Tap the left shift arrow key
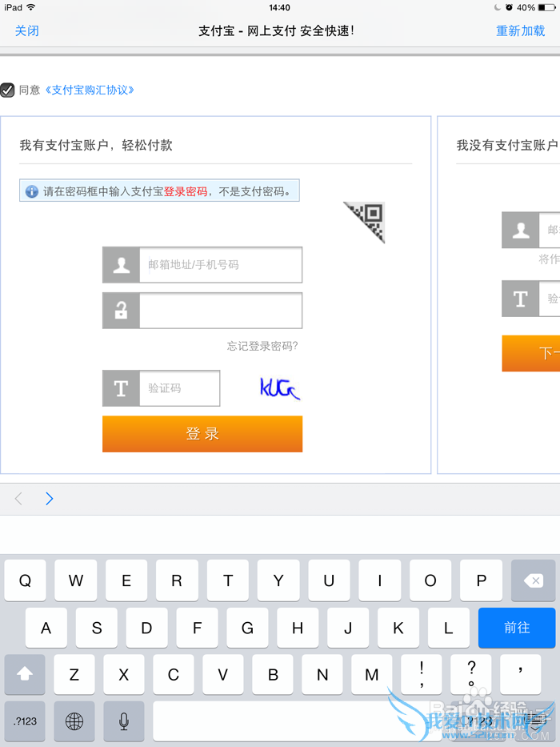The height and width of the screenshot is (747, 560). point(25,674)
